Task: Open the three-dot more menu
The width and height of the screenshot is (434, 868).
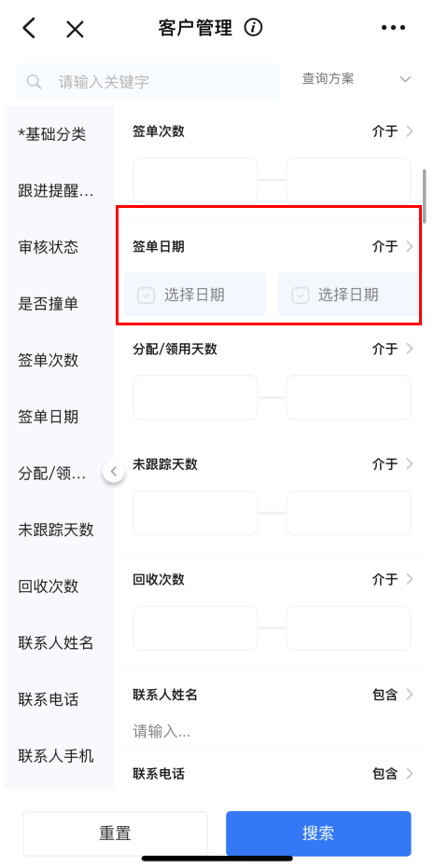Action: 393,27
